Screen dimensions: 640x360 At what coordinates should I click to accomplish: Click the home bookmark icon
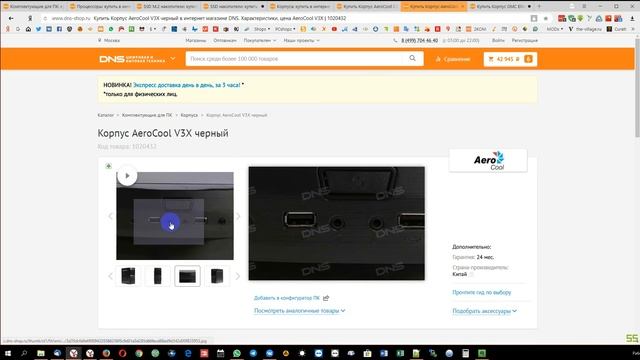[28, 29]
